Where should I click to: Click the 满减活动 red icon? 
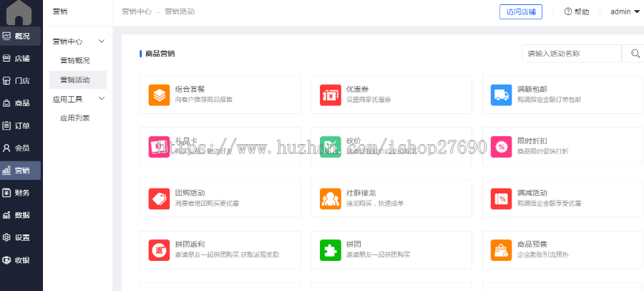click(x=501, y=199)
